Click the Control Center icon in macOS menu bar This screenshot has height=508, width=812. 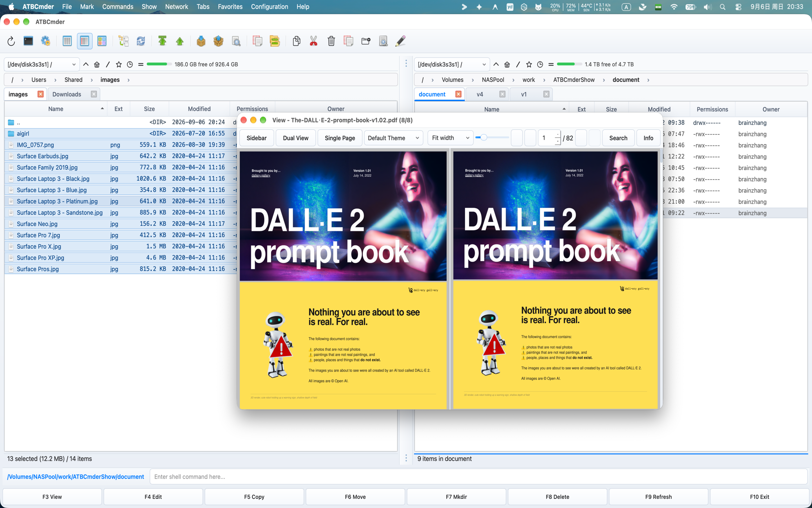pyautogui.click(x=738, y=7)
